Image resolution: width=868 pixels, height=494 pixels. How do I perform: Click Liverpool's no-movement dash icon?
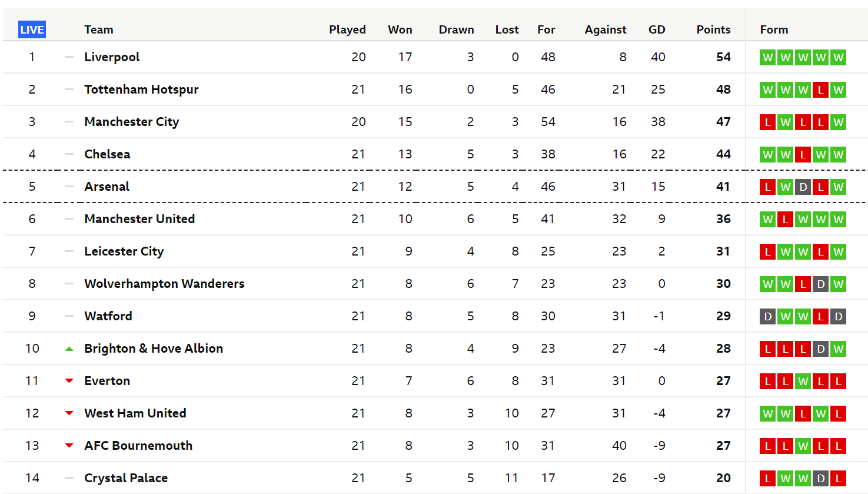69,57
